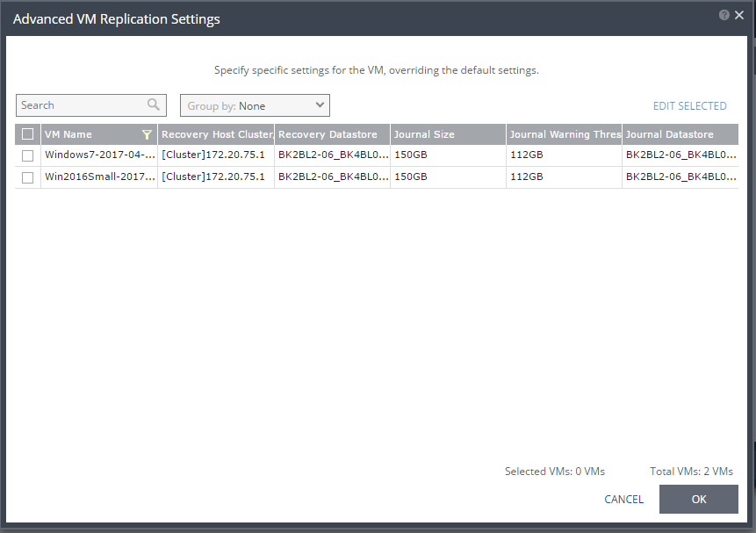Image resolution: width=756 pixels, height=533 pixels.
Task: Click Journal Datastore value in Win2016Small row
Action: point(680,176)
